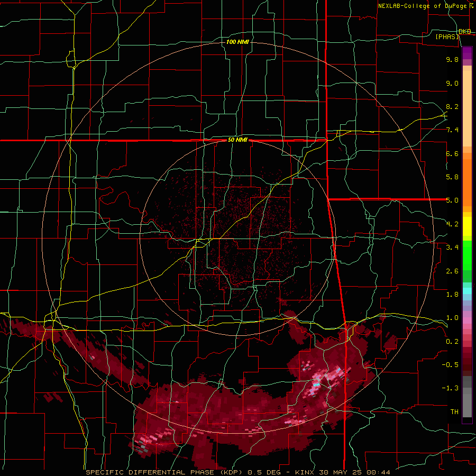Pick the dark purple top color of the scale
The image size is (476, 476).
(467, 50)
